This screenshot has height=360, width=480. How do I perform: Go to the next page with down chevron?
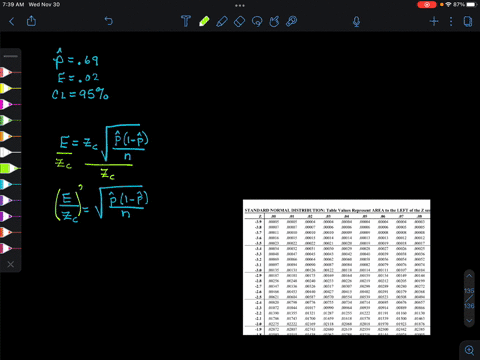point(469,321)
